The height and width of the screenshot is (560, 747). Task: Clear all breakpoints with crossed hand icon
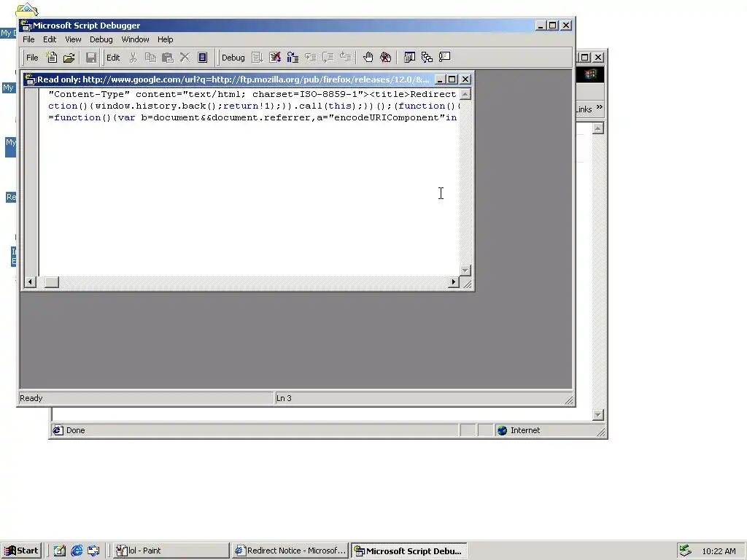point(385,58)
